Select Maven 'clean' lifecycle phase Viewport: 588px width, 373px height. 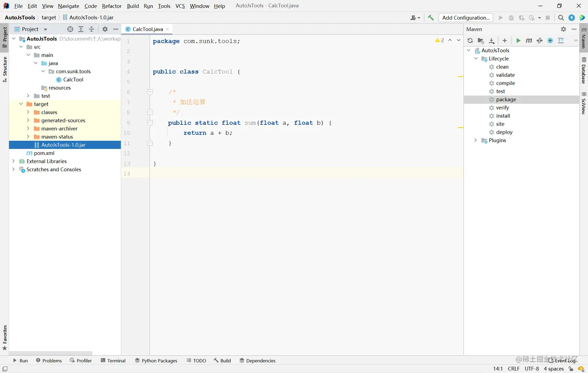pos(499,67)
